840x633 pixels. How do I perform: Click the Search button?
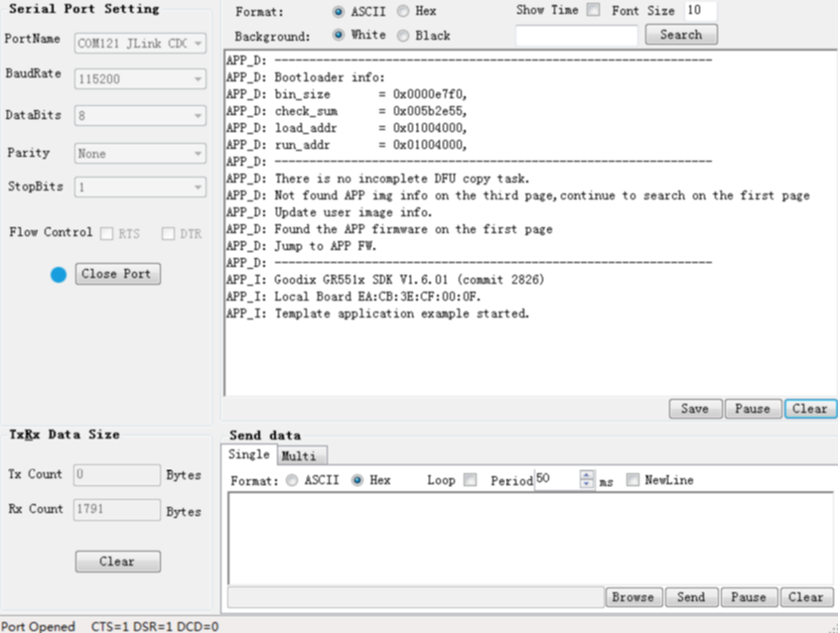click(680, 35)
